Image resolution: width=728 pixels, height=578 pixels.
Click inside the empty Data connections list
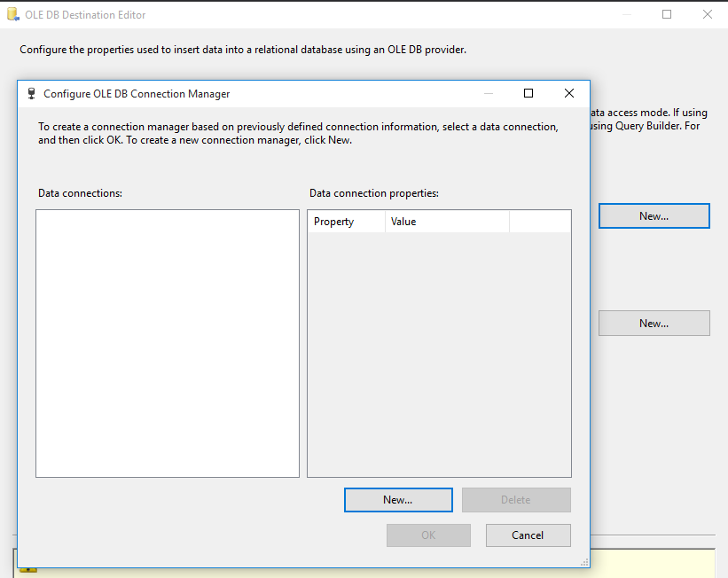pos(167,343)
